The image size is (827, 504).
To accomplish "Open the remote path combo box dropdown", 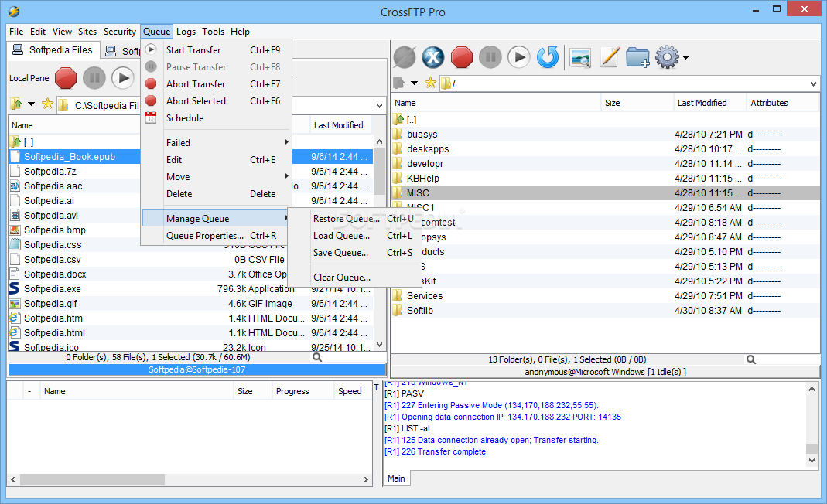I will pyautogui.click(x=813, y=83).
